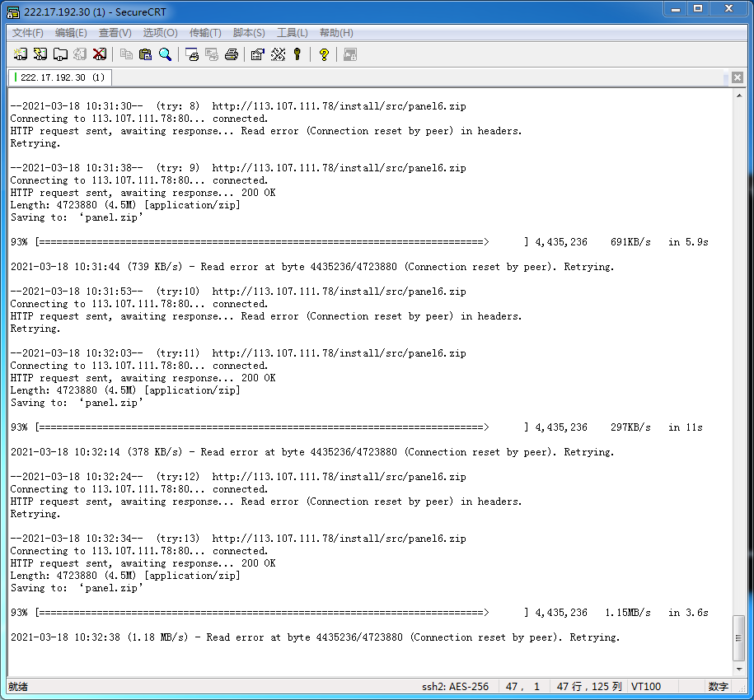
Task: Open the 文件(F) menu
Action: tap(27, 33)
